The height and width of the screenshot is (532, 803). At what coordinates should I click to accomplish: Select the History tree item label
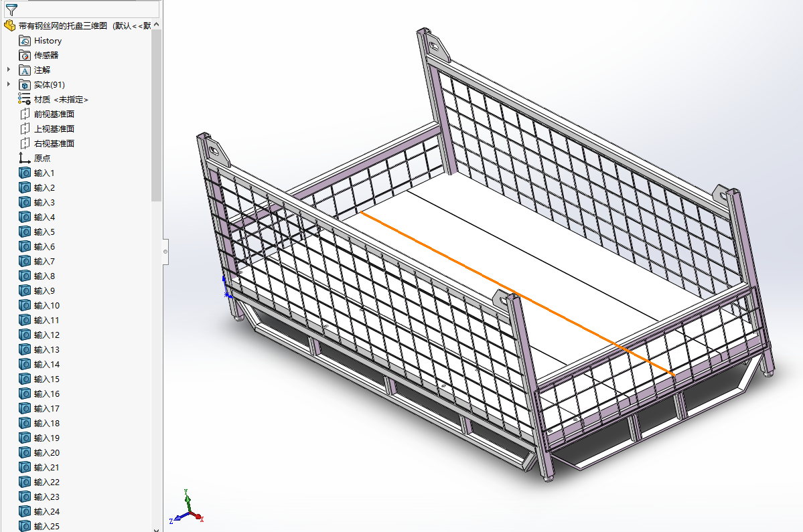point(48,40)
